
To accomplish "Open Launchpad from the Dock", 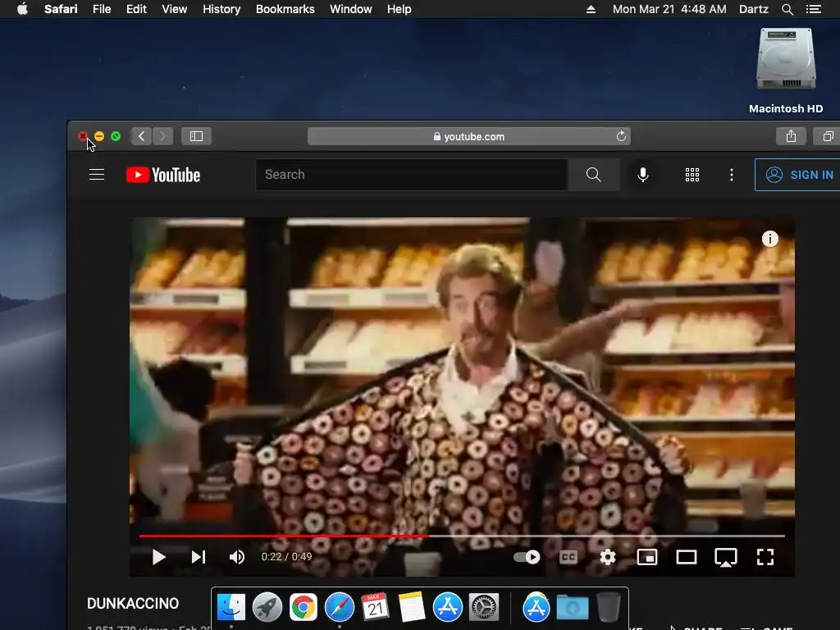I will 267,607.
